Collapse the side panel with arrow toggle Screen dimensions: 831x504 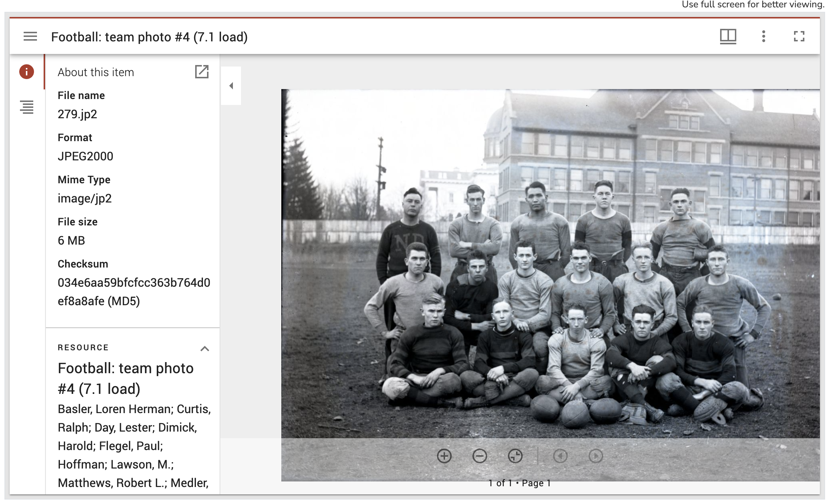231,86
